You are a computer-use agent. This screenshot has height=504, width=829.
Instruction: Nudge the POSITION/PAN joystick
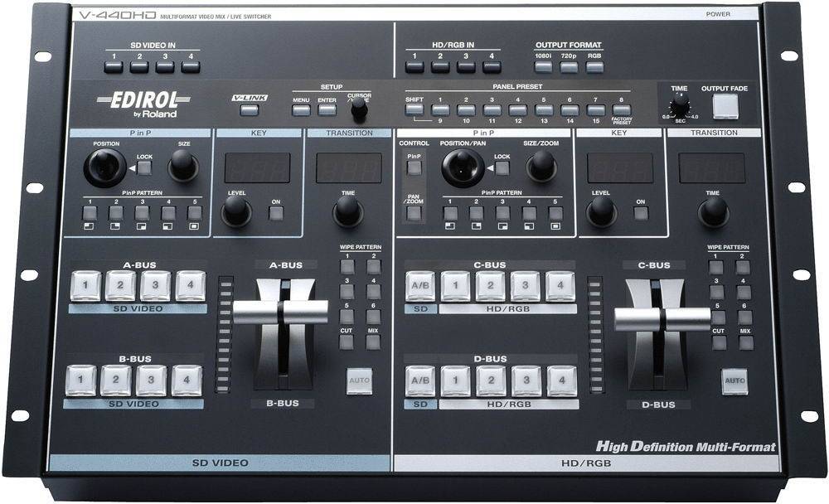(463, 167)
